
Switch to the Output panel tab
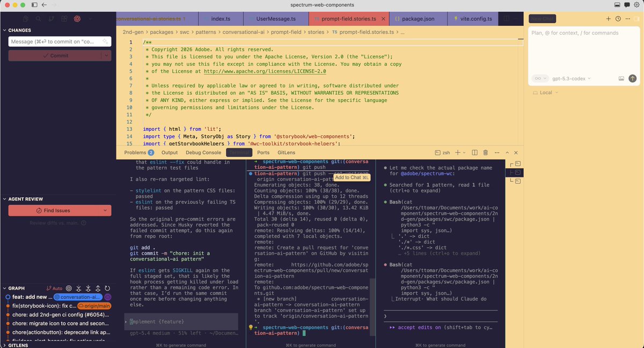point(170,152)
